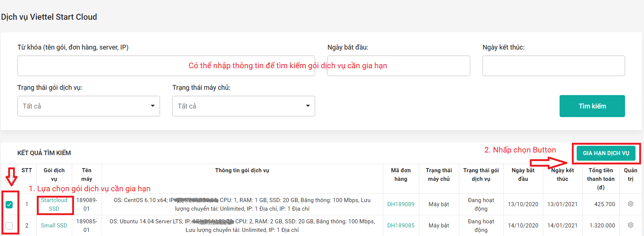
Task: Focus the Ngày kết thúc date field
Action: pyautogui.click(x=554, y=66)
